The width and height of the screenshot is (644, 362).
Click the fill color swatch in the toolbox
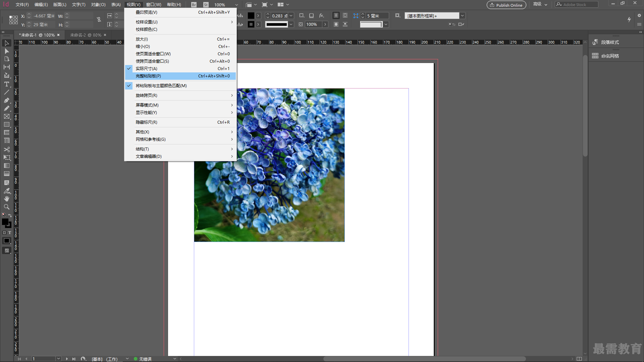(5, 222)
